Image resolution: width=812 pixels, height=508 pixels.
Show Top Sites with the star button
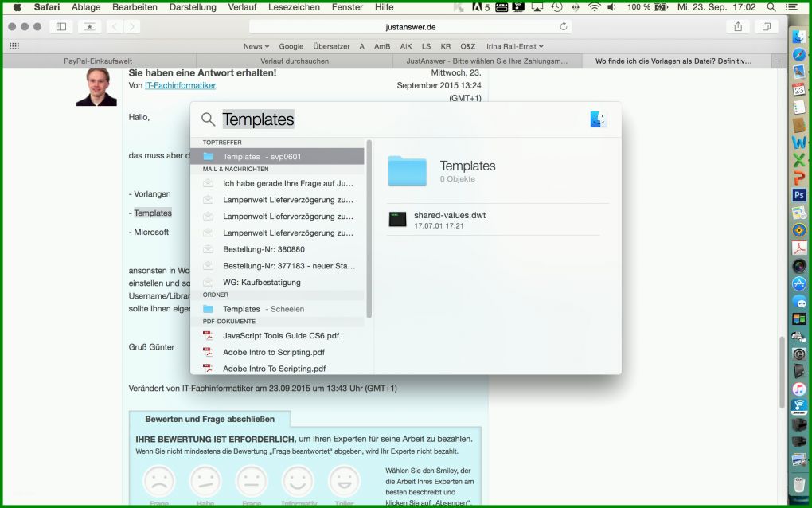tap(90, 27)
